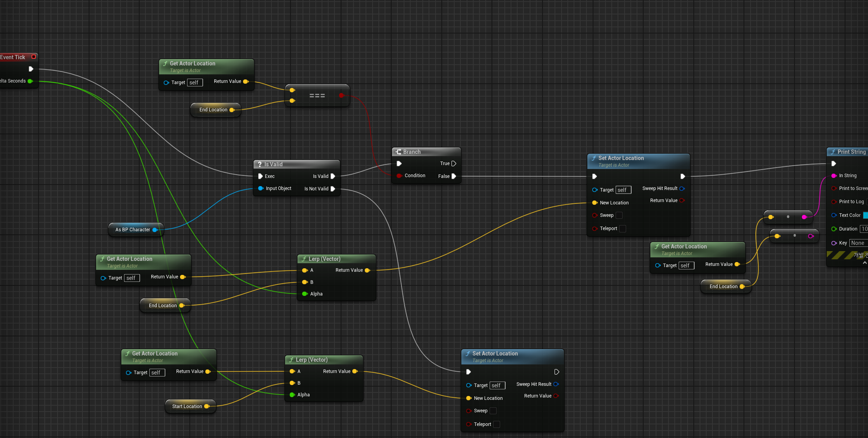
Task: Click the Print String exec input pin
Action: tap(834, 164)
